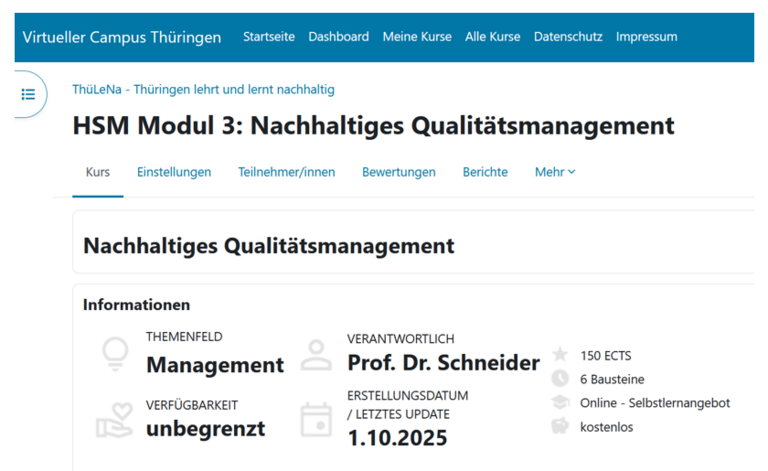This screenshot has width=768, height=471.
Task: Open Dashboard from the top navigation
Action: (x=338, y=37)
